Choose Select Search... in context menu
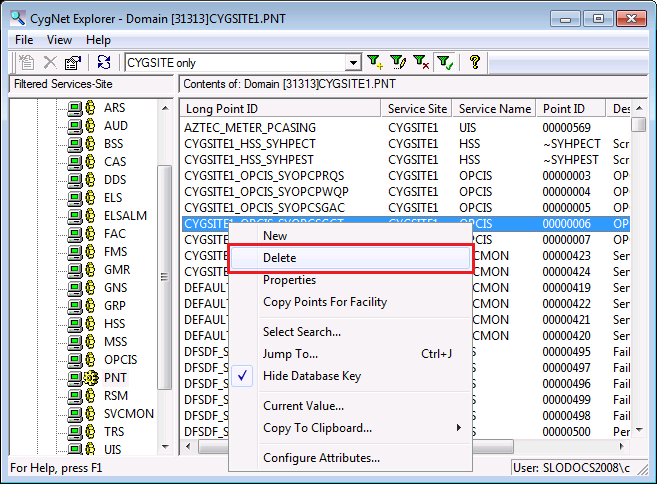This screenshot has height=484, width=657. coord(350,332)
